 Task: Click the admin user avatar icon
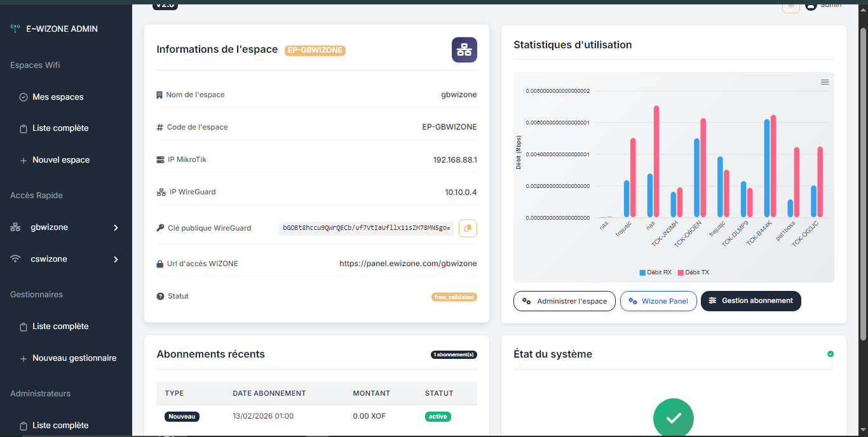tap(811, 6)
